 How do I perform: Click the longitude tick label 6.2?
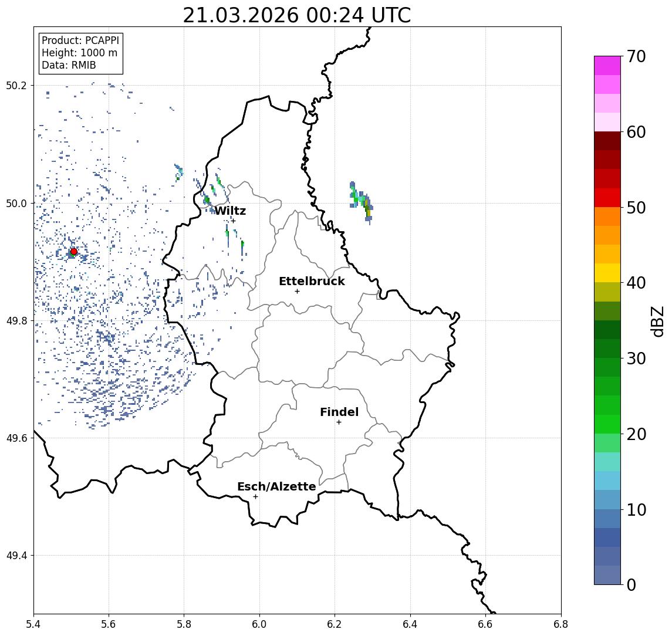(335, 624)
